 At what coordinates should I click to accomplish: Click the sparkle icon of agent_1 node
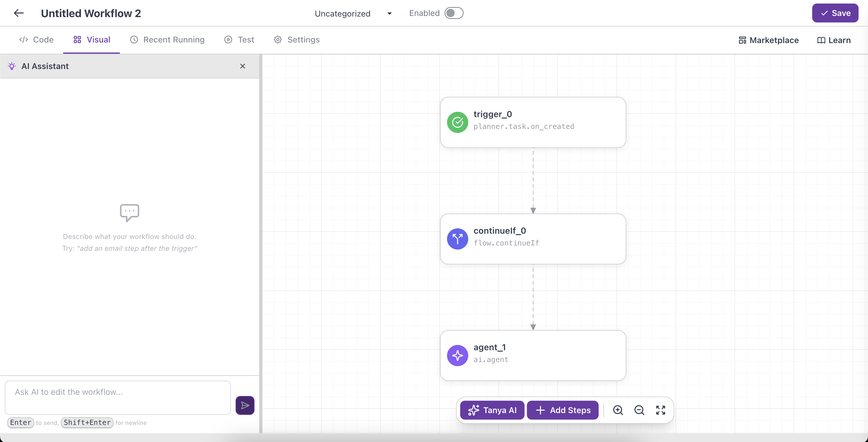tap(457, 356)
